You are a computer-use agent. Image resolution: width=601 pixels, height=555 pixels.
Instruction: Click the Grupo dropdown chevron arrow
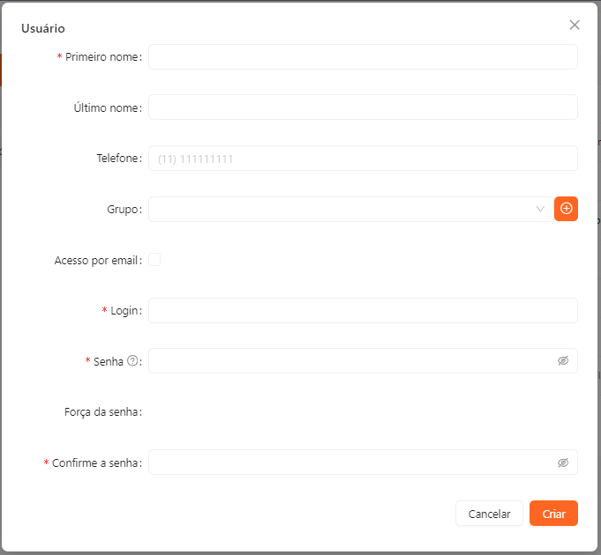pyautogui.click(x=540, y=209)
